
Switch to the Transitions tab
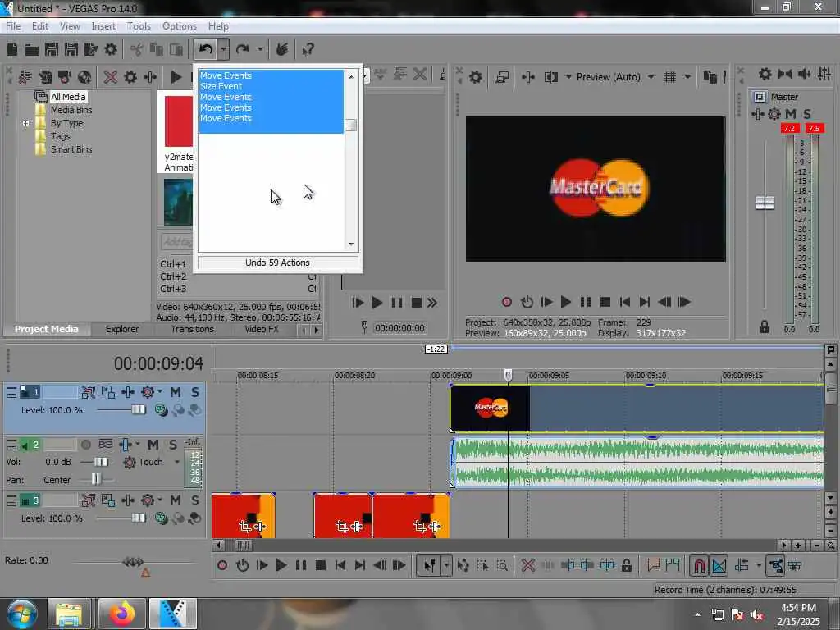point(192,330)
